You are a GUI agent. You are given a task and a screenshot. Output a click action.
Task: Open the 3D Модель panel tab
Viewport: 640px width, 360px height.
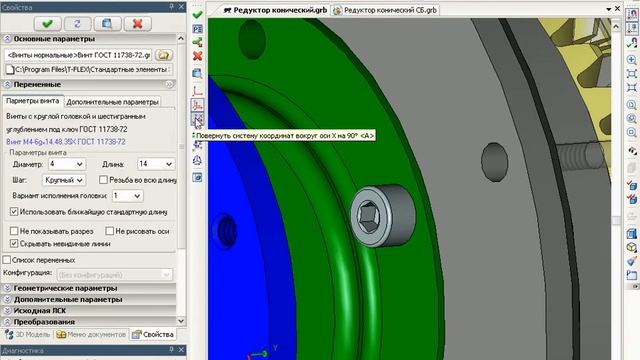[x=27, y=334]
